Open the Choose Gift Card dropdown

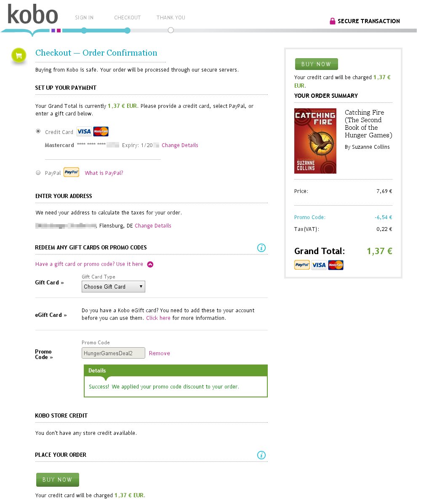click(113, 287)
